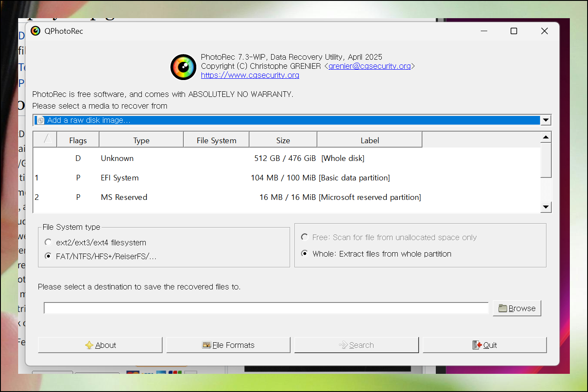588x392 pixels.
Task: Select the 'Add a raw disk image...' entry
Action: click(287, 120)
